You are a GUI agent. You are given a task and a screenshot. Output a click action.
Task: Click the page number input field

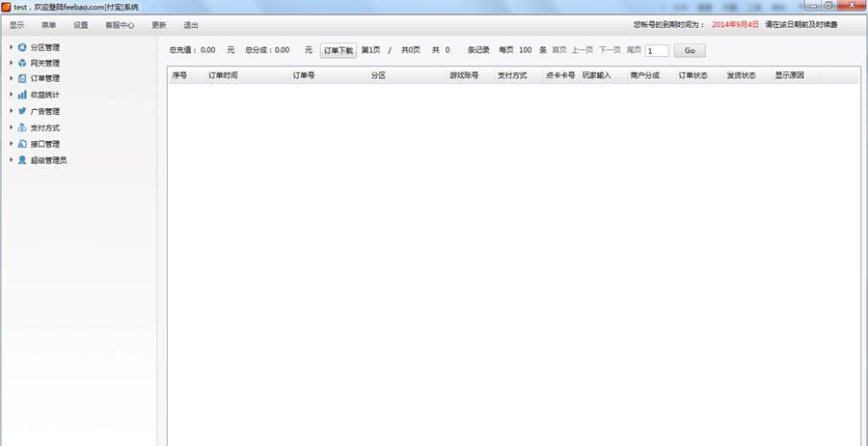tap(657, 50)
